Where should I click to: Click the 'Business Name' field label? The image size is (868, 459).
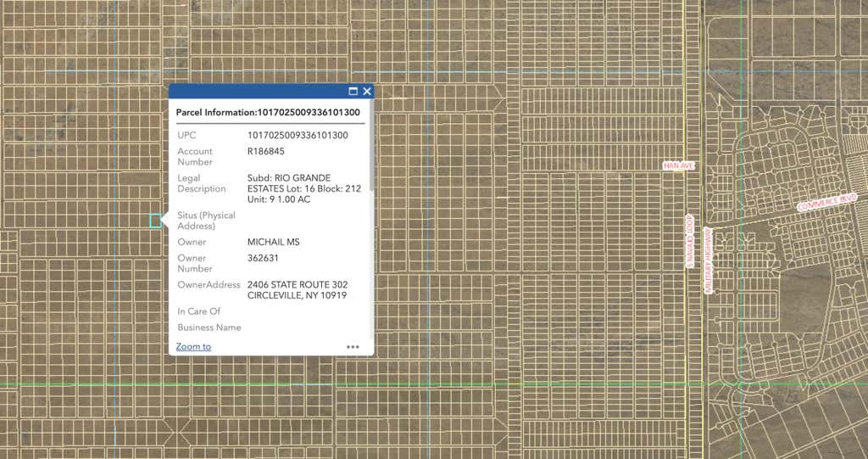click(209, 327)
